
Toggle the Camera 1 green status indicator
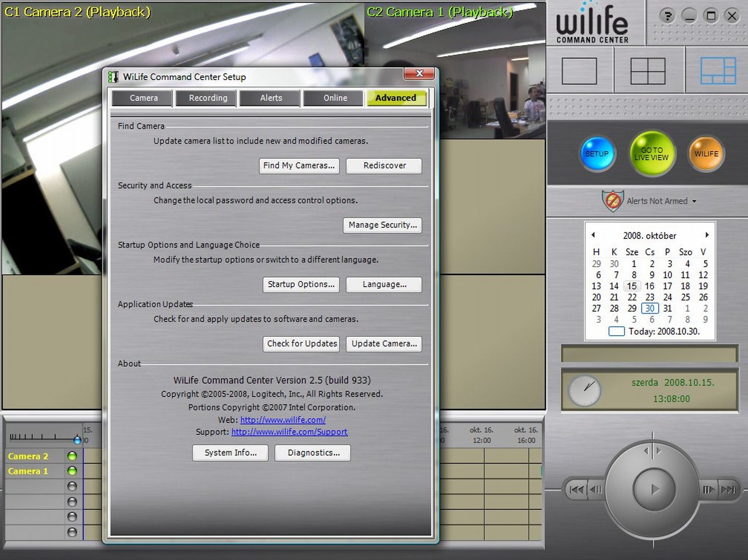click(x=72, y=471)
